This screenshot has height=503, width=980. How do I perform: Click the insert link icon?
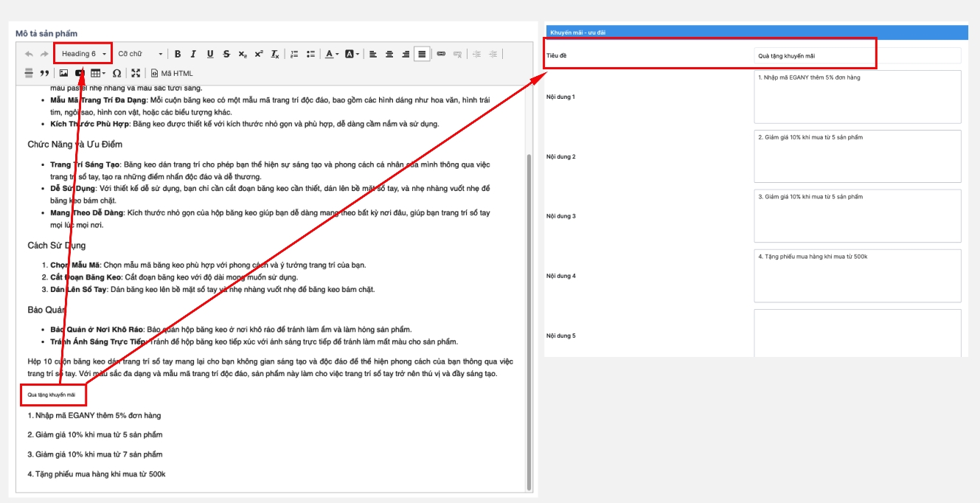(441, 54)
